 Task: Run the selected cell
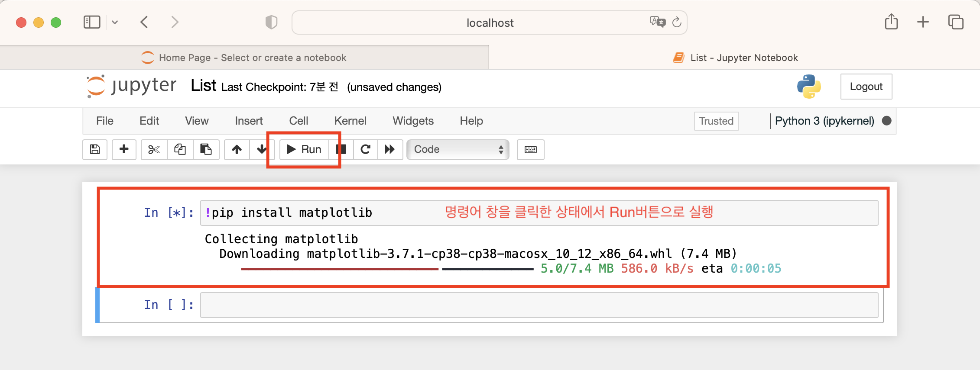pos(304,149)
